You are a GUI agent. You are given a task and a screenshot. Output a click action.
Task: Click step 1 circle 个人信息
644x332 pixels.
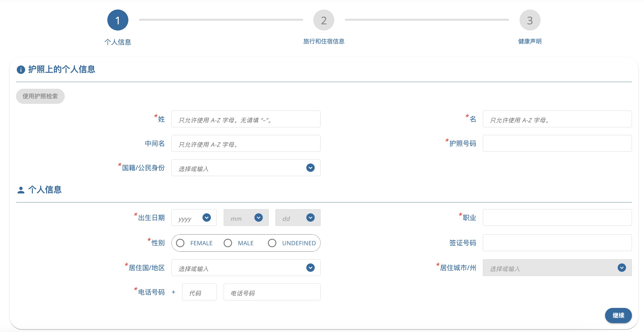[118, 20]
